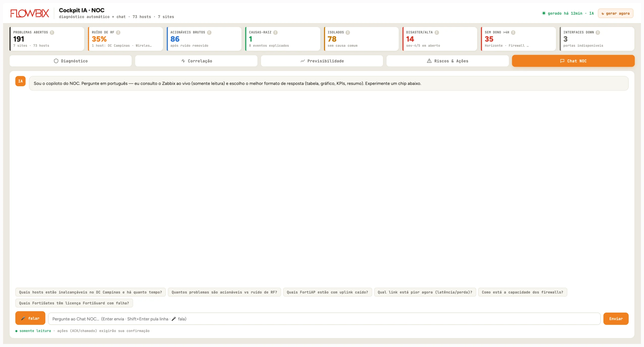Open the Diagnóstico tab
644x347 pixels.
pos(71,61)
